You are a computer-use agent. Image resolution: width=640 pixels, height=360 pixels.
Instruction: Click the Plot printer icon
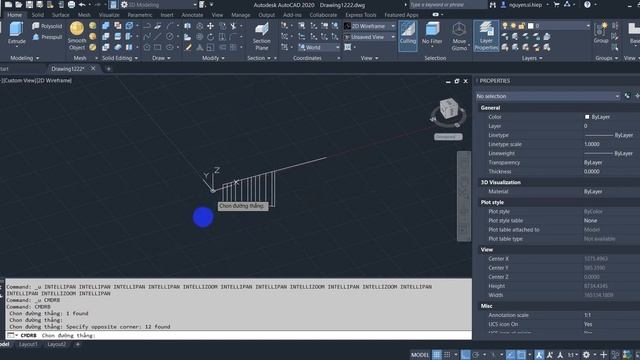(x=71, y=4)
